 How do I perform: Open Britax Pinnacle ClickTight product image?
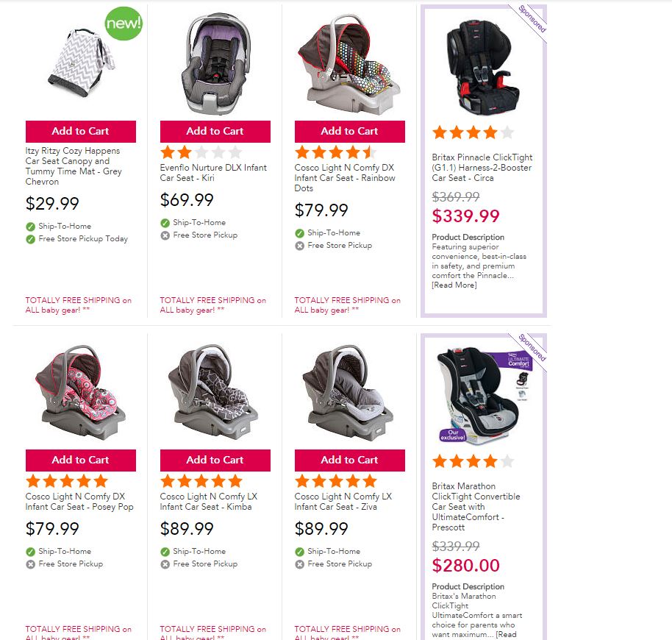pos(482,64)
